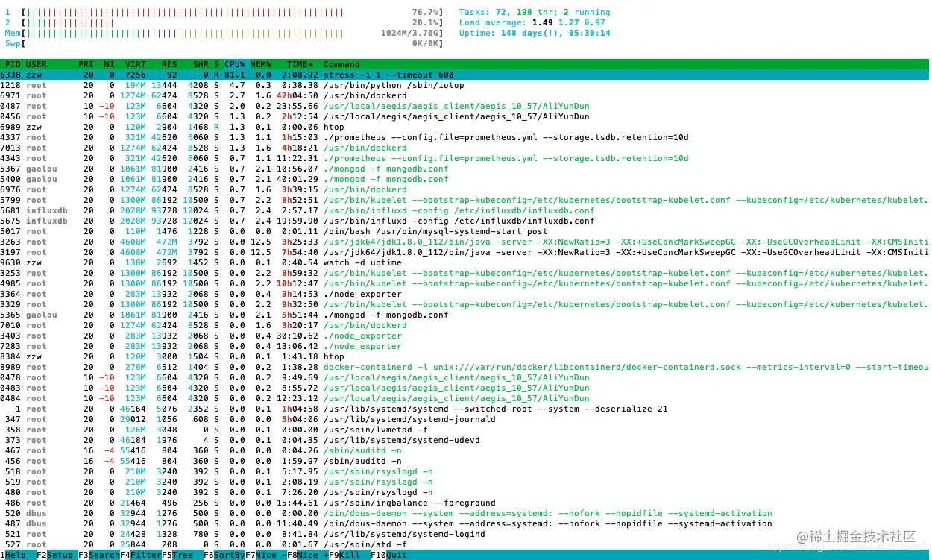Select AliYunDun row with PID 0487
Viewport: 932px width, 560px height.
(x=465, y=106)
